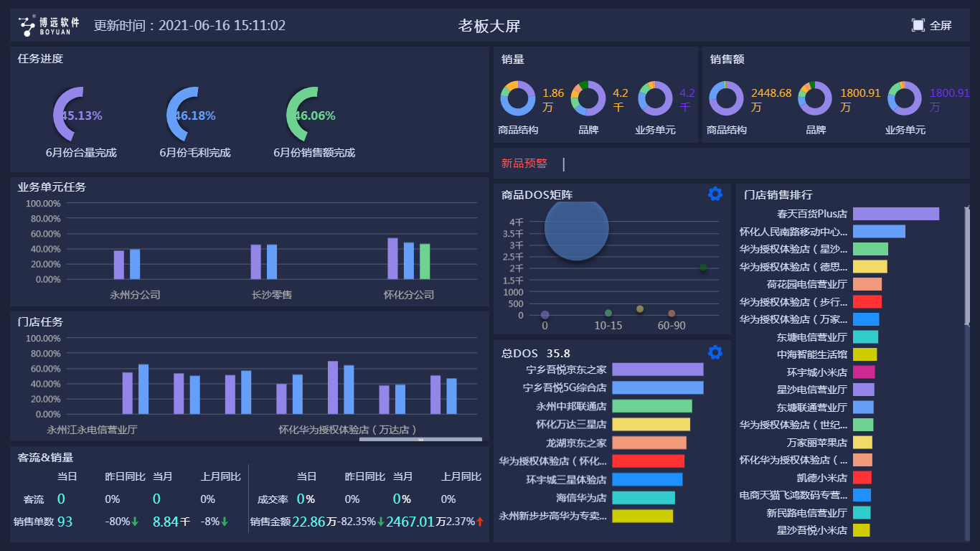Click the 宁乡吾悦京东之家 DOS bar
Image resolution: width=980 pixels, height=551 pixels.
[x=658, y=369]
